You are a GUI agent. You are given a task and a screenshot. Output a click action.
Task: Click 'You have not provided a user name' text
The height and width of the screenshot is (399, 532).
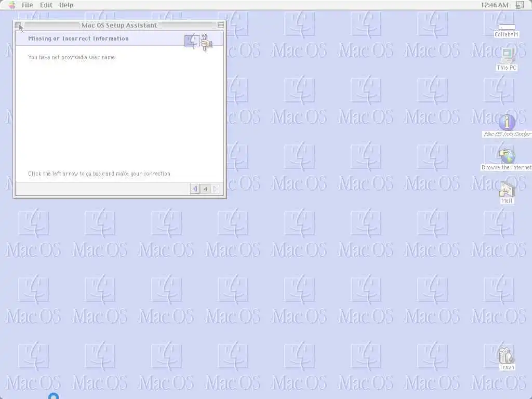click(x=72, y=57)
